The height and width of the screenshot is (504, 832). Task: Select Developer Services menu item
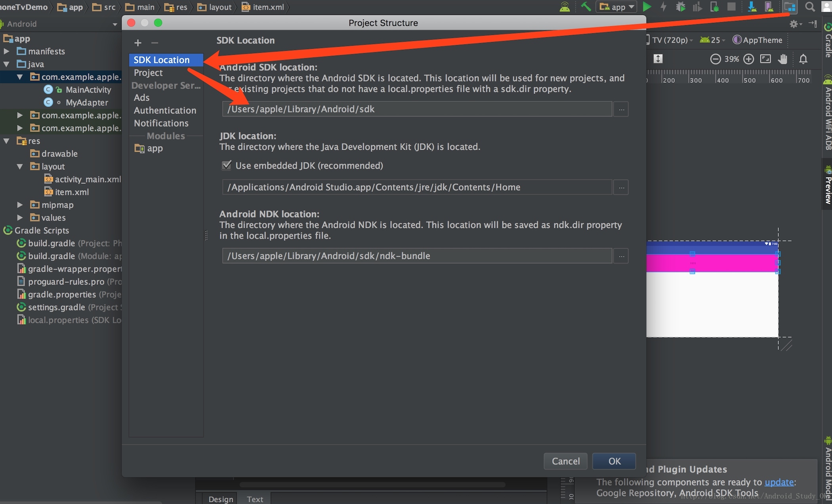click(166, 84)
